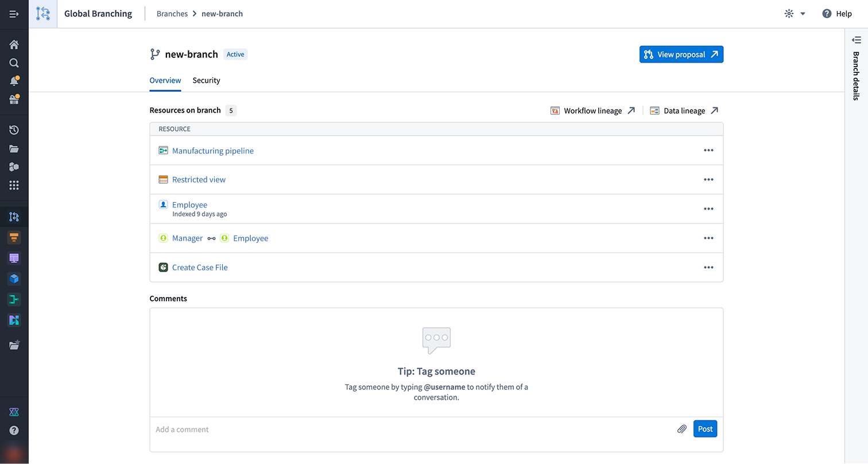Open the gift box updates icon

(14, 99)
